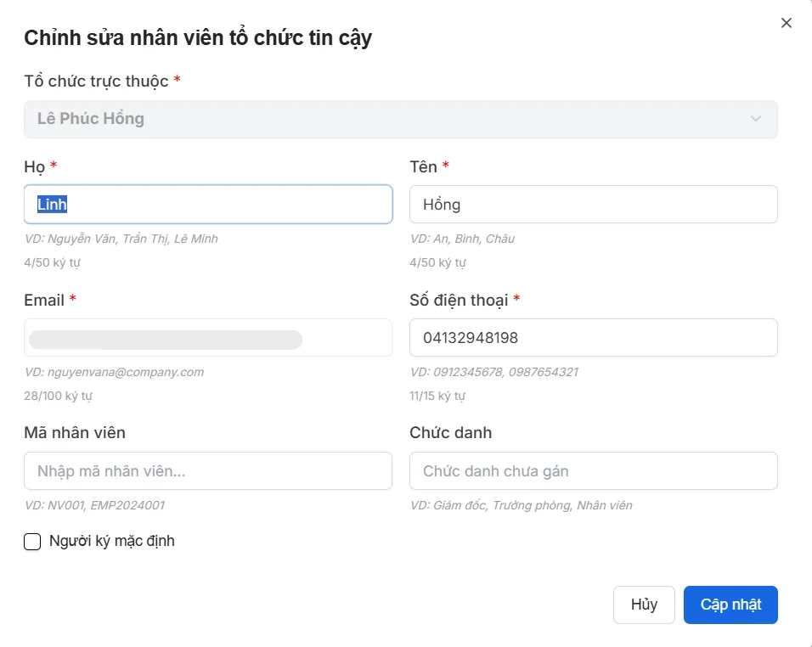
Task: Open the Tổ chức trực thuộc dropdown
Action: coord(399,119)
